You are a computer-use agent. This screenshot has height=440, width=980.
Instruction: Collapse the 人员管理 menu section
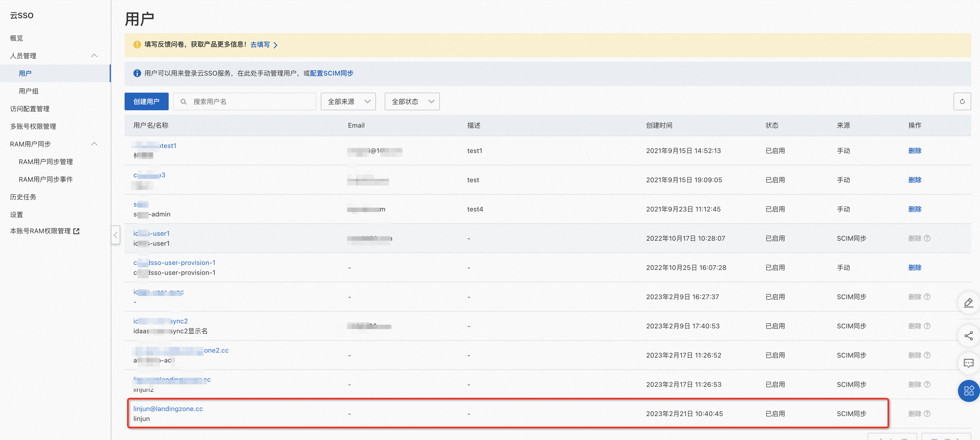tap(94, 56)
